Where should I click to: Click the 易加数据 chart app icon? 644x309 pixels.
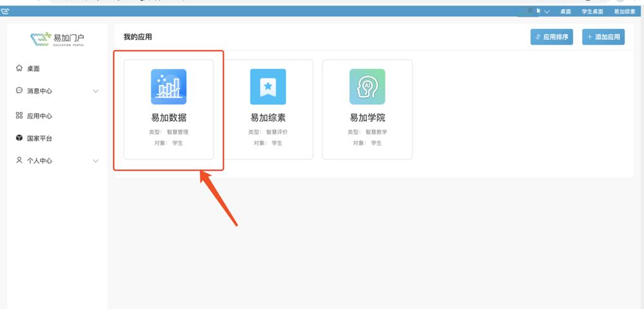(168, 87)
